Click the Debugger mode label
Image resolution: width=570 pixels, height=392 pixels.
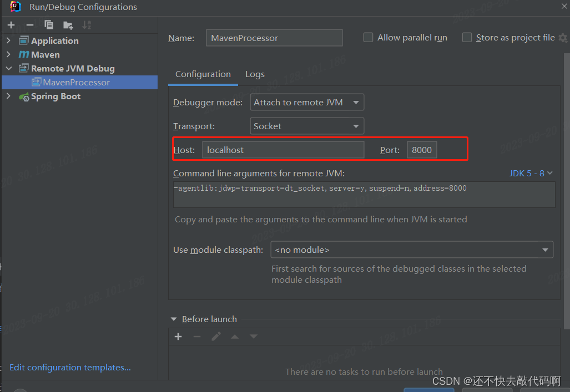coord(208,103)
